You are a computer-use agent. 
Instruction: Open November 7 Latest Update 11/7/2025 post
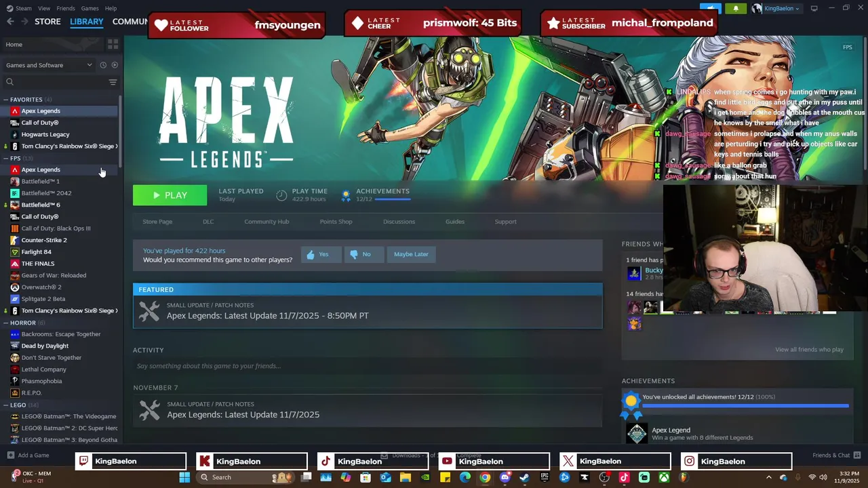click(368, 409)
